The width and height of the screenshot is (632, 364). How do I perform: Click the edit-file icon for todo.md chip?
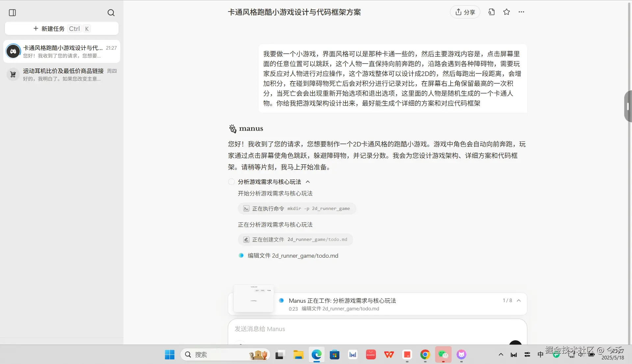[x=246, y=240]
